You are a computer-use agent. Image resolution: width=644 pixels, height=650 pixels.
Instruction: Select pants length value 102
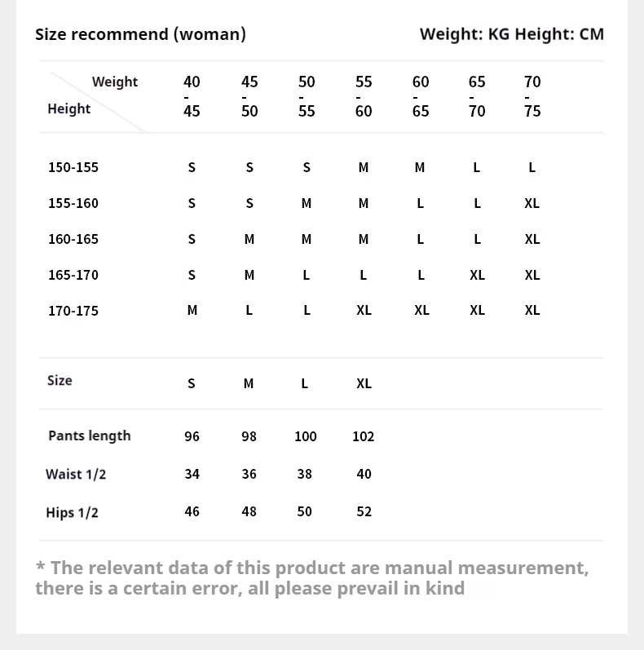[x=363, y=436]
